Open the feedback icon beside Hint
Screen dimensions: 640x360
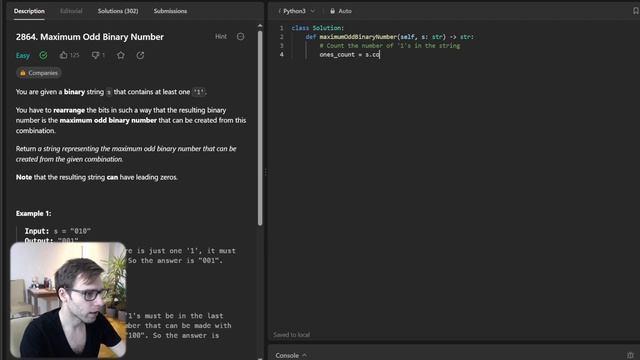[240, 36]
